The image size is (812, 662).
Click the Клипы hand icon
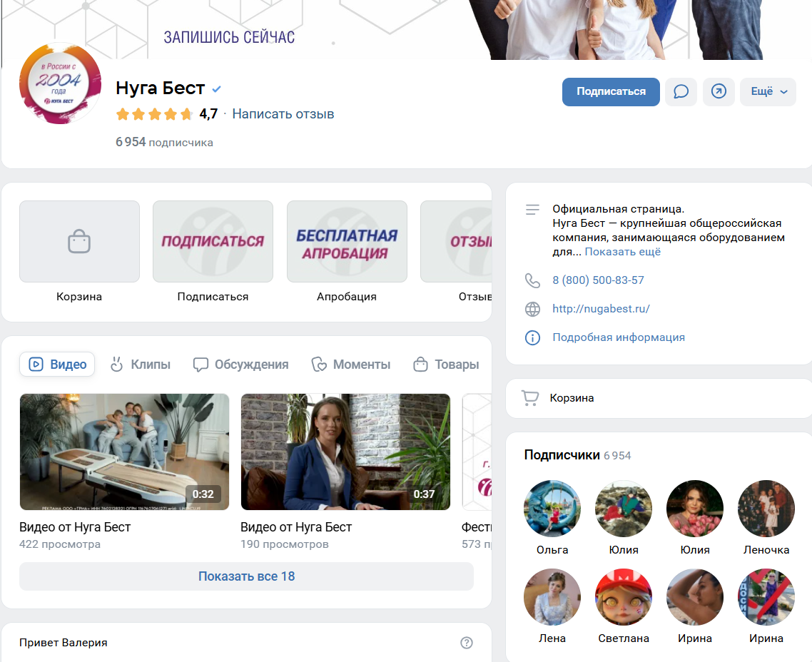click(116, 365)
